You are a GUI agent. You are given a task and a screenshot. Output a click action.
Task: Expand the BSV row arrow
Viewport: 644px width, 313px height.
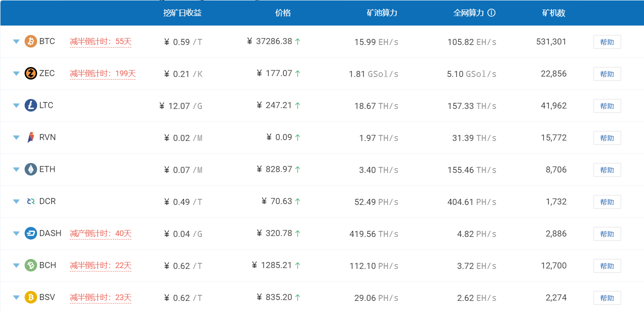pyautogui.click(x=16, y=298)
